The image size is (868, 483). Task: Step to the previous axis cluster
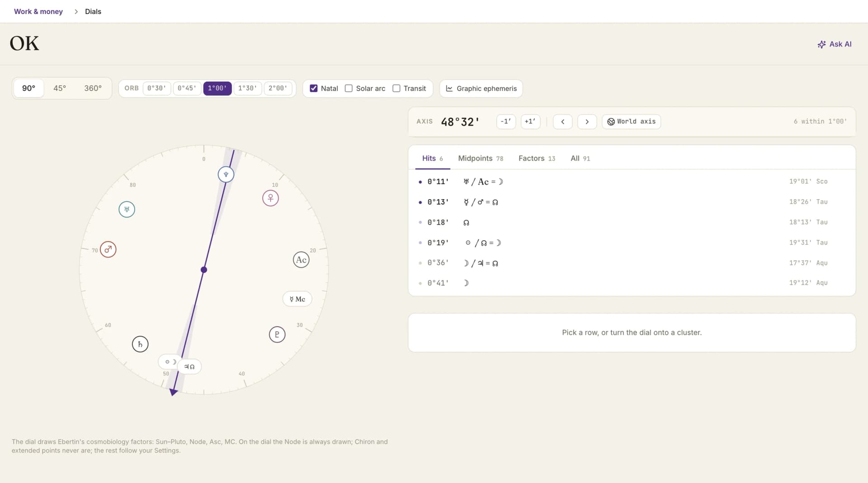(563, 122)
